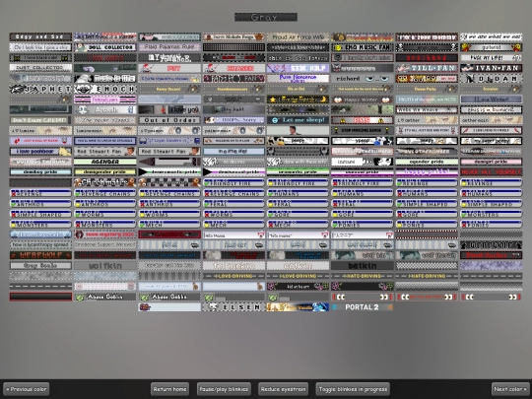Select the wolfkin blinkie

point(104,266)
